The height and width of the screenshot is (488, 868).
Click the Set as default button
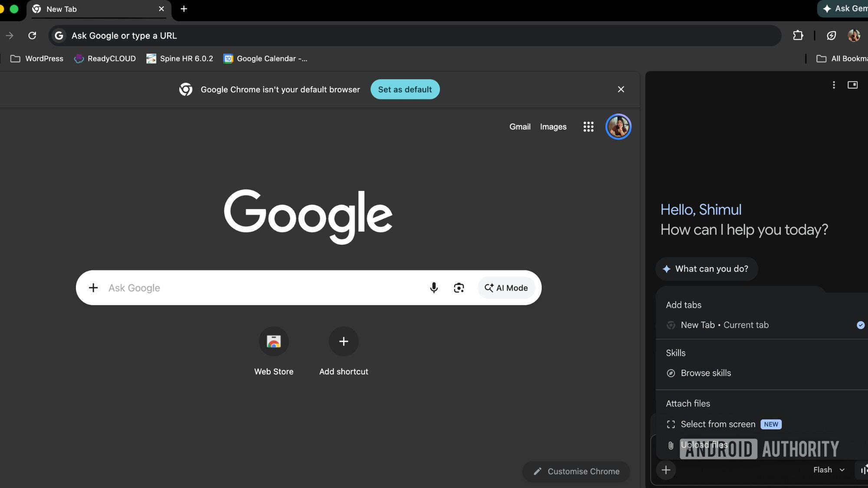pyautogui.click(x=405, y=89)
